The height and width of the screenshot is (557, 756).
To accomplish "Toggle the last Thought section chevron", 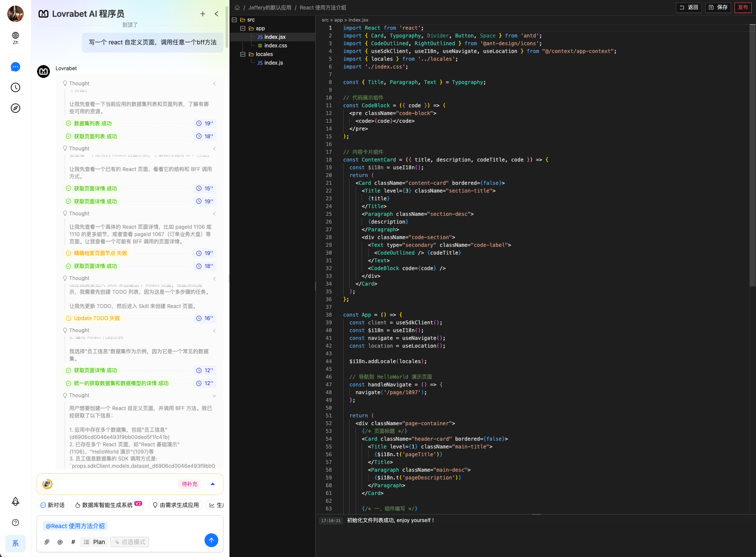I will pos(214,396).
